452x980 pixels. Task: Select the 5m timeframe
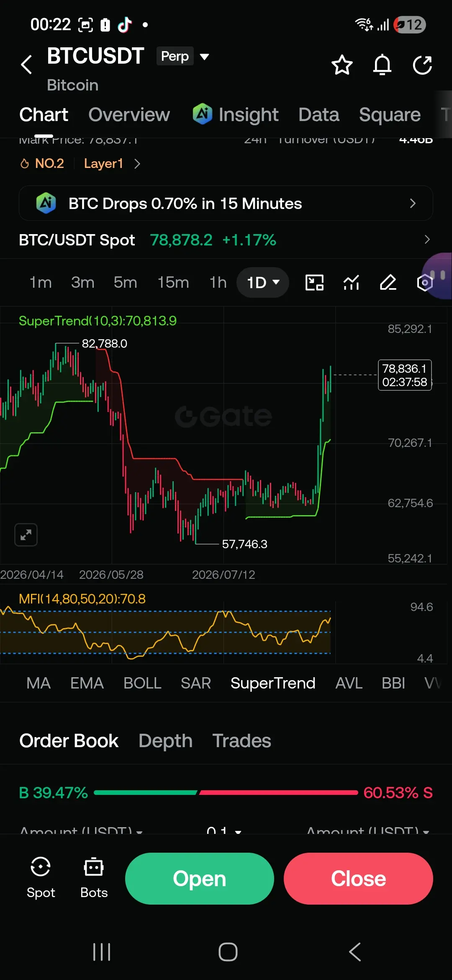(x=125, y=282)
